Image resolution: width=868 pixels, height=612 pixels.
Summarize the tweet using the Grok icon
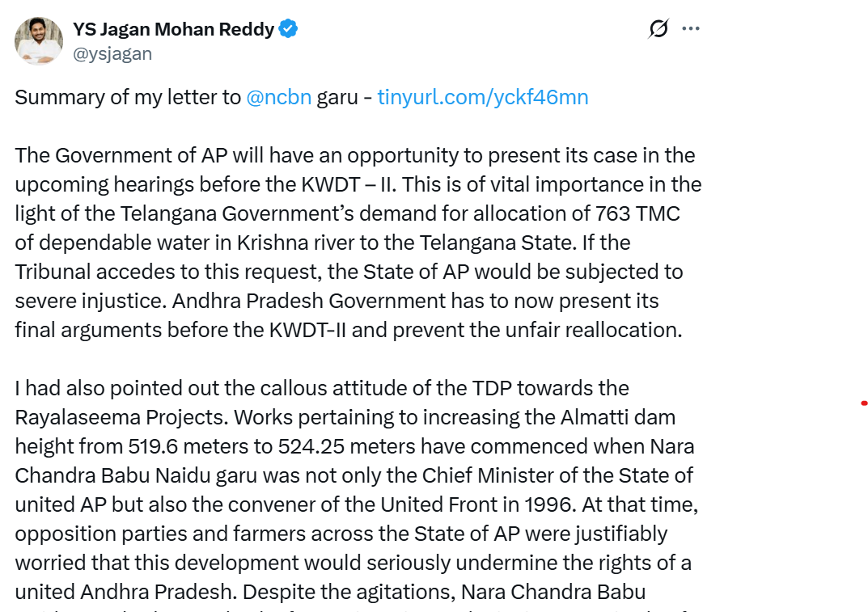coord(658,28)
